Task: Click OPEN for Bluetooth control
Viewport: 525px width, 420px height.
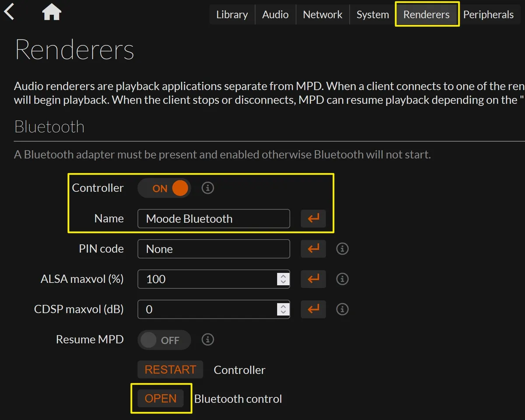Action: pyautogui.click(x=161, y=399)
